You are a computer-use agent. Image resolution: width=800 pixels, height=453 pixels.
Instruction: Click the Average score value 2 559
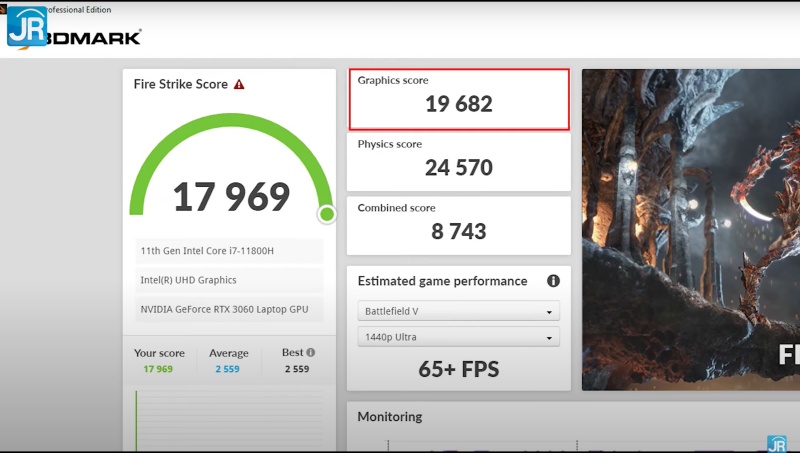(228, 369)
